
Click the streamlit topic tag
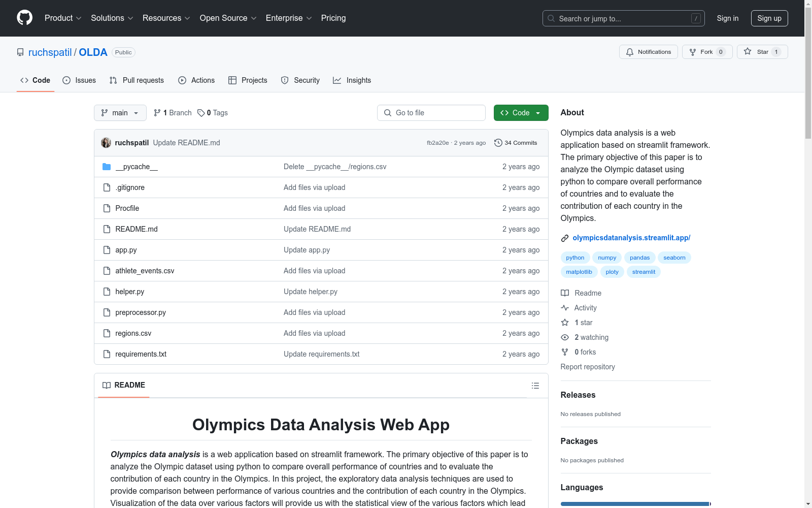(644, 272)
